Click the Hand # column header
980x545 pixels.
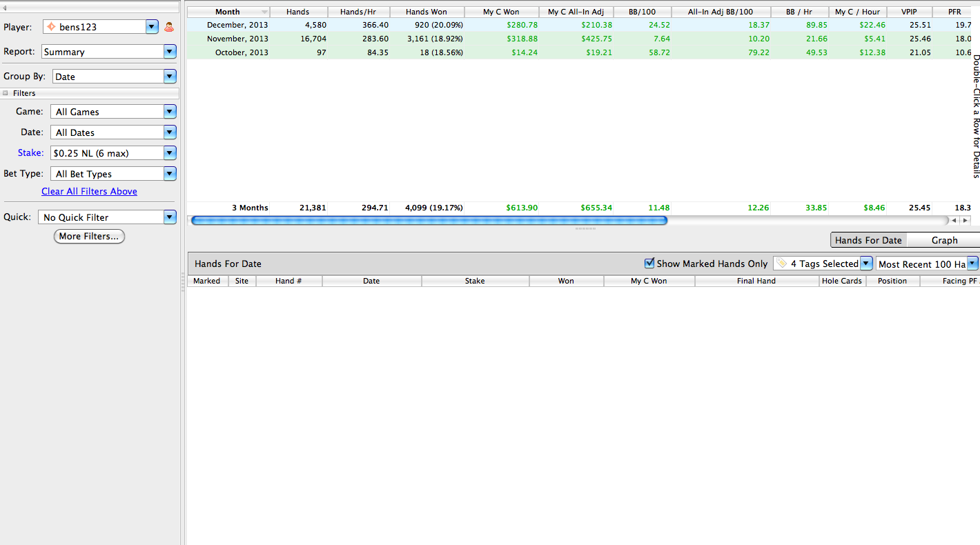click(x=288, y=281)
